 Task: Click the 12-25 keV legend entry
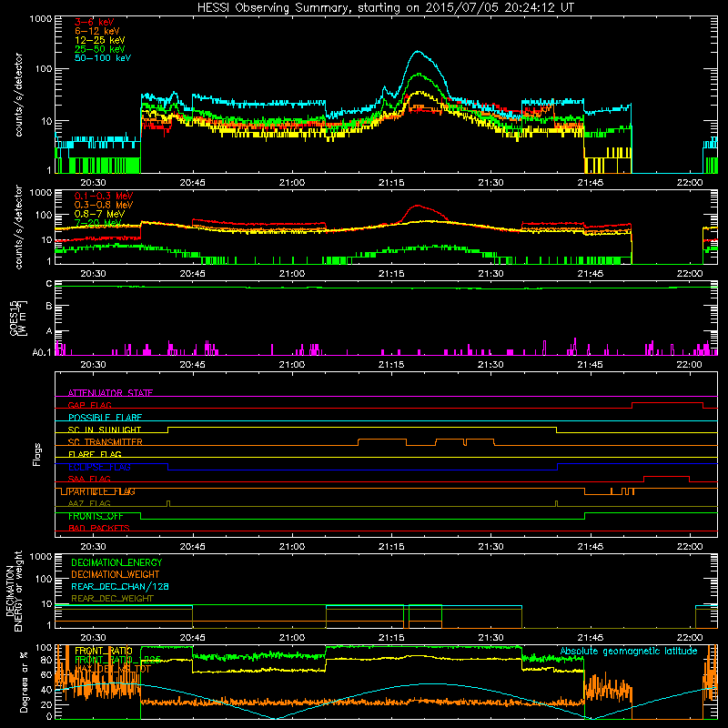[99, 40]
